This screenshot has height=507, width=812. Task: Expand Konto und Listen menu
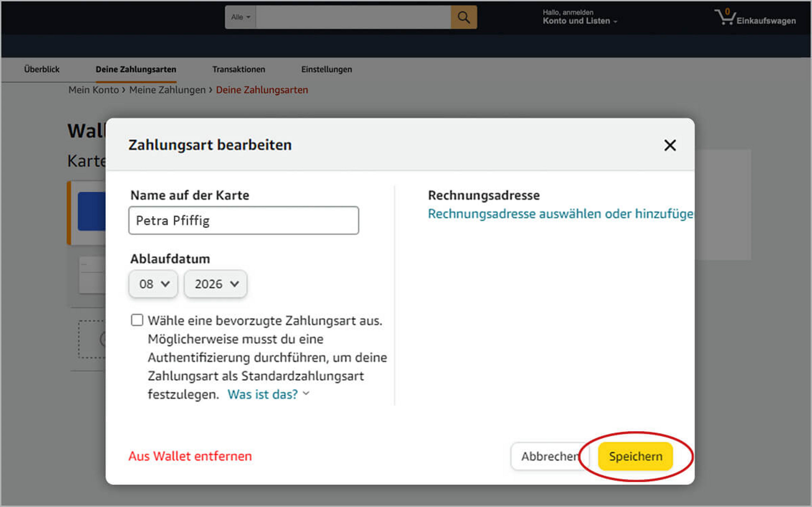click(580, 21)
